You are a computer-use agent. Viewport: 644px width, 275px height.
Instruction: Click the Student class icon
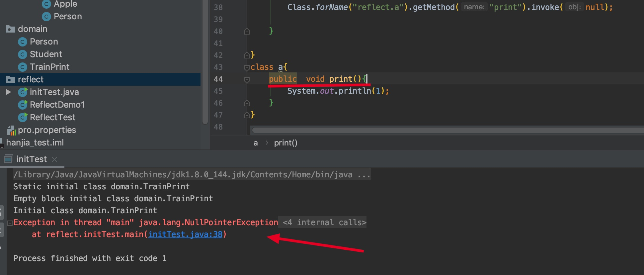[x=23, y=54]
